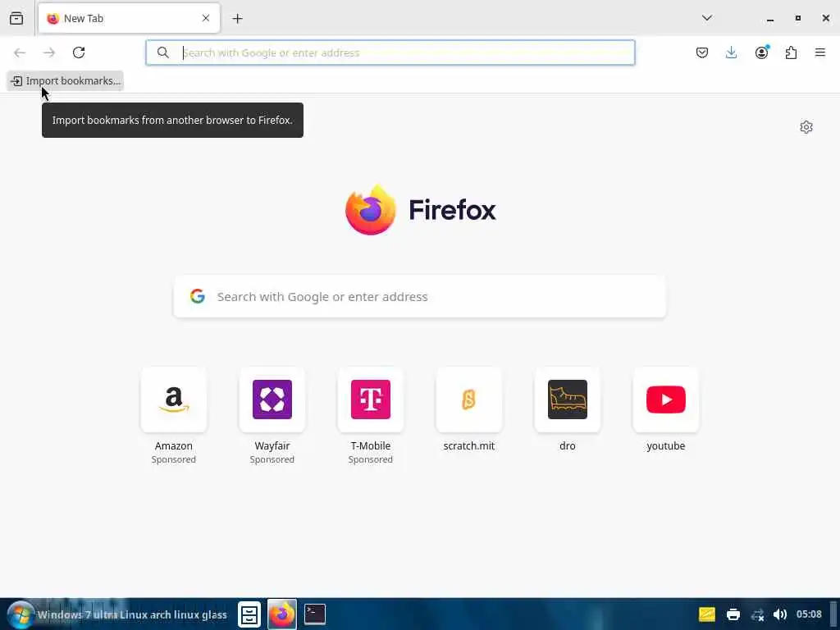Open the Wayfair sponsored shortcut
Screen dimensions: 840x630
pos(272,399)
